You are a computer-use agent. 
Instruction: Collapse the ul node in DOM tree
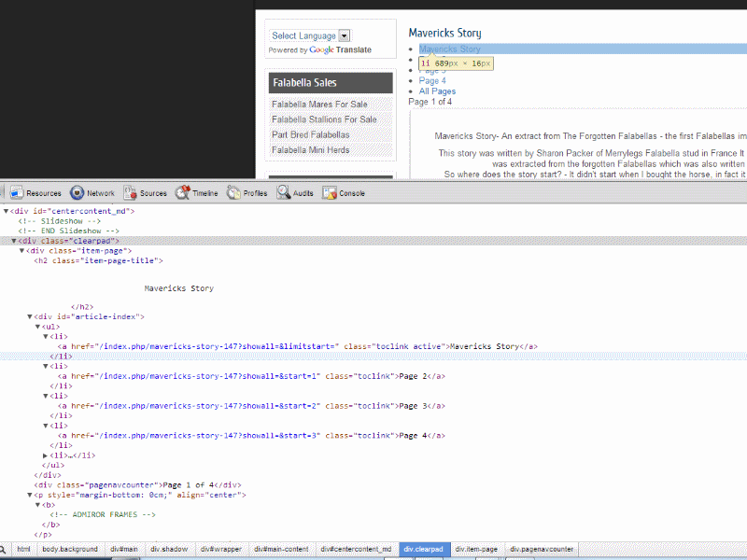click(37, 327)
